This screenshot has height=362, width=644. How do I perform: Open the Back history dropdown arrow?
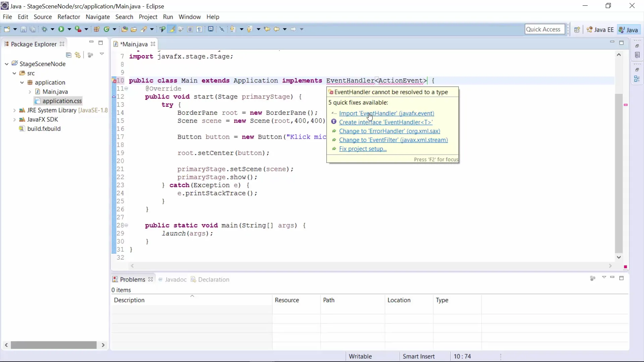[x=285, y=29]
